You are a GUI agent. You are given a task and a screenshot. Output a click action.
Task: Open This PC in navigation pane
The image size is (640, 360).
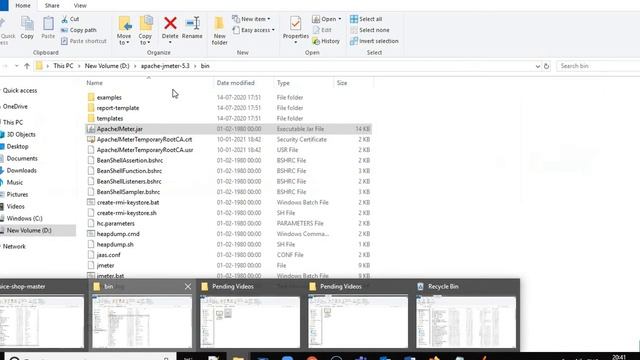pyautogui.click(x=13, y=122)
